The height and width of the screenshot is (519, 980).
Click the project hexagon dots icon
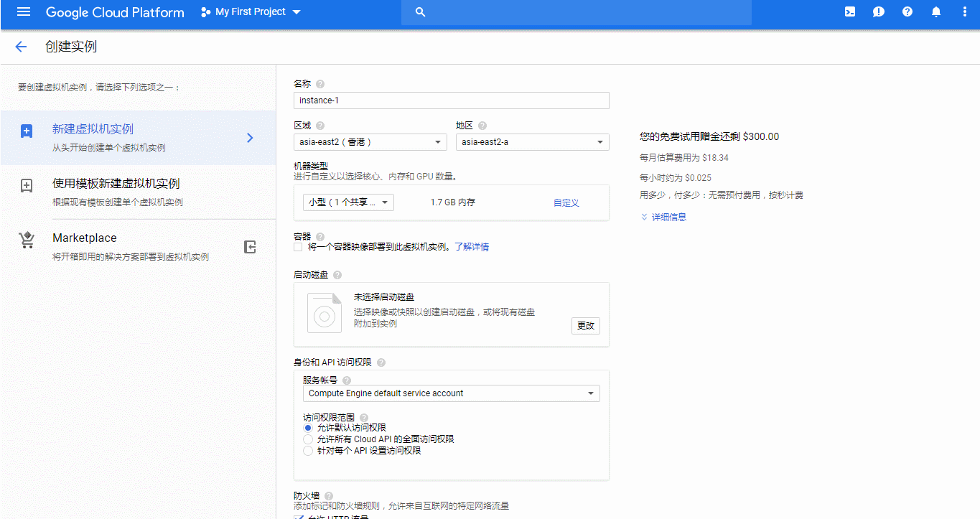[x=206, y=12]
